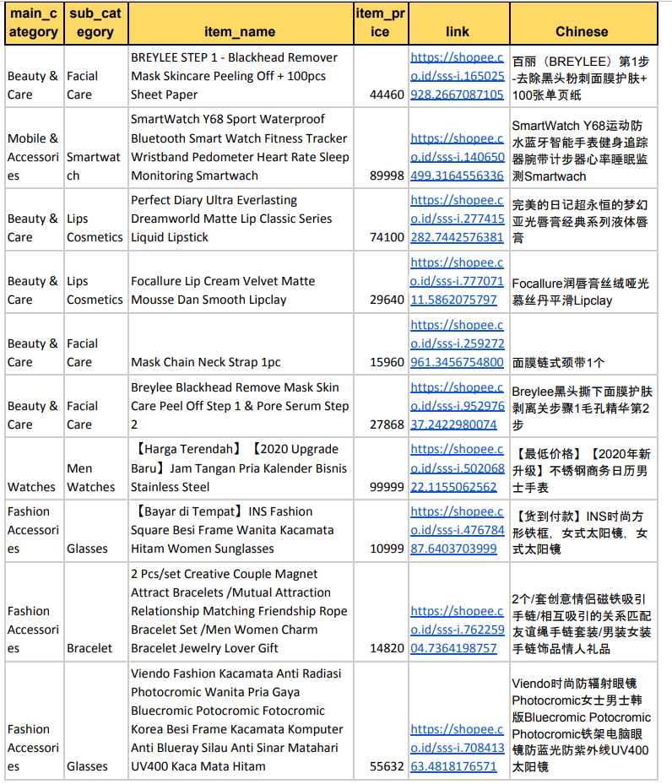
Task: Select the Chinese cell starting 【最低价格】
Action: click(583, 468)
